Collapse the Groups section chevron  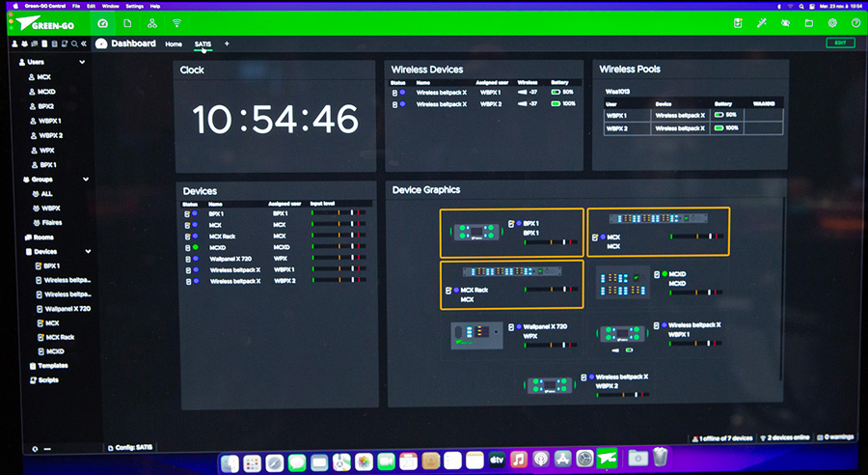pyautogui.click(x=86, y=179)
